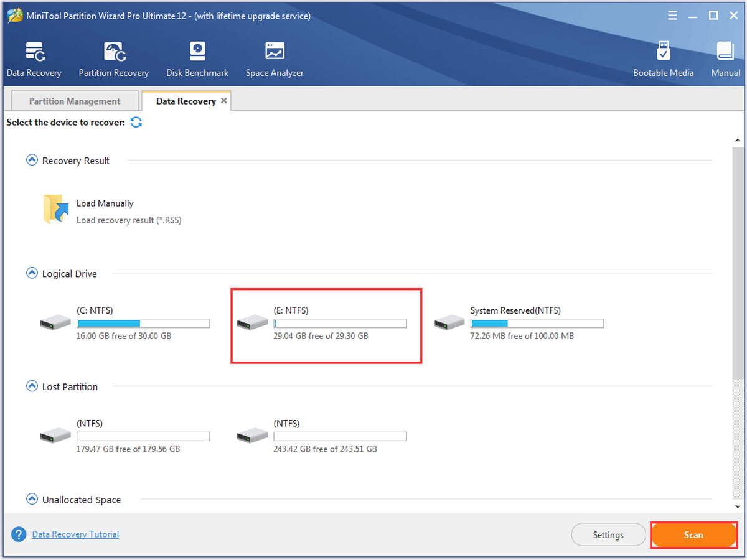
Task: Follow the Data Recovery Tutorial link
Action: [75, 534]
